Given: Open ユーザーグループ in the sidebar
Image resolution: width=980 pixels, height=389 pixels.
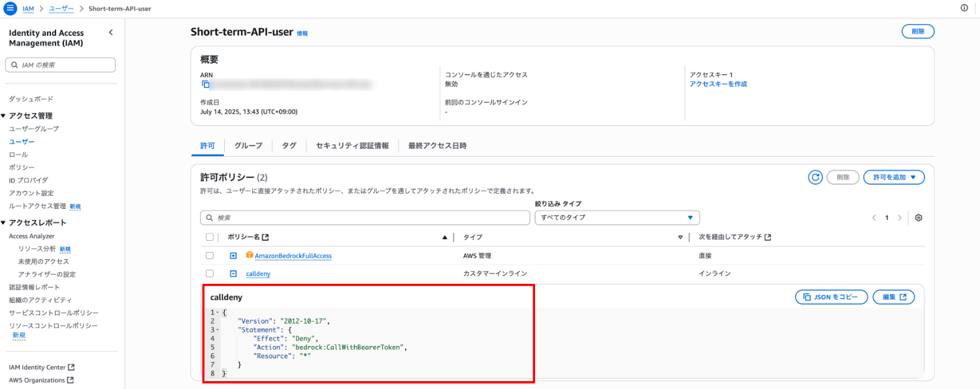Looking at the screenshot, I should tap(34, 129).
